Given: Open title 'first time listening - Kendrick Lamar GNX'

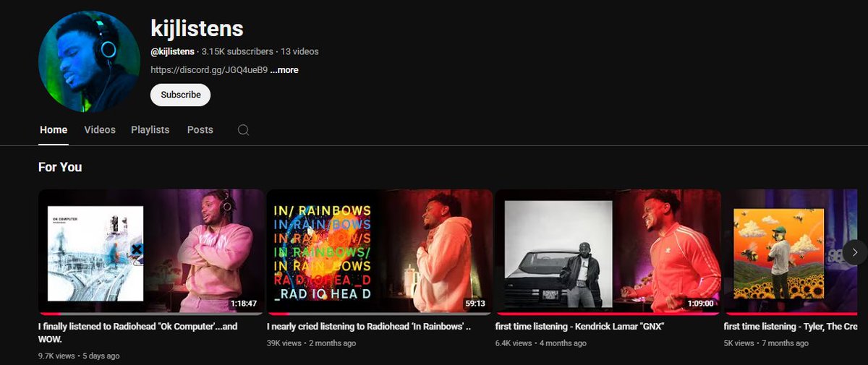Looking at the screenshot, I should click(x=579, y=327).
